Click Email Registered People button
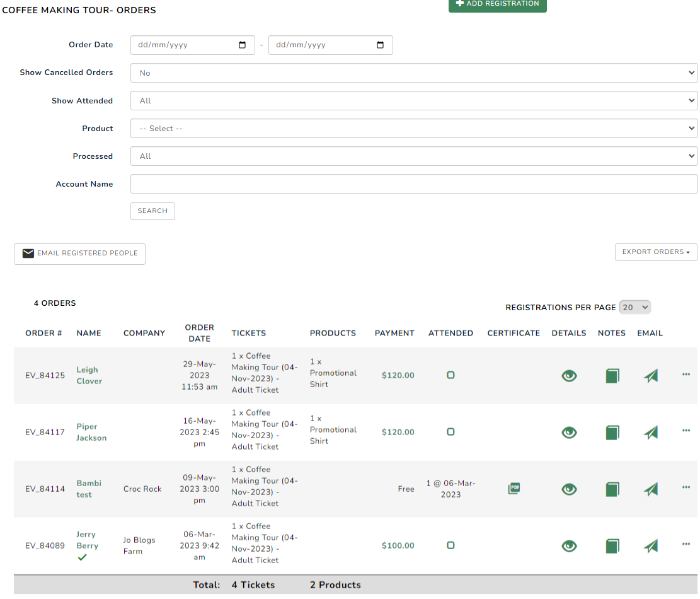This screenshot has height=599, width=700. click(79, 253)
